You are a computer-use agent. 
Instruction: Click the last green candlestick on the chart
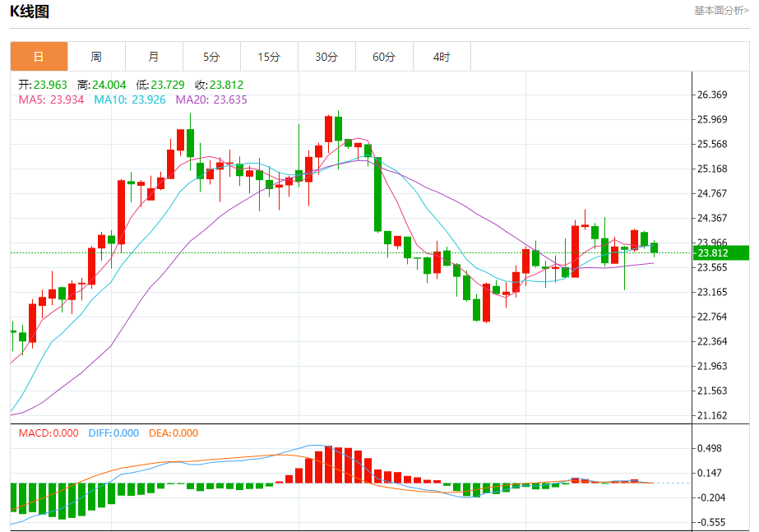[654, 247]
